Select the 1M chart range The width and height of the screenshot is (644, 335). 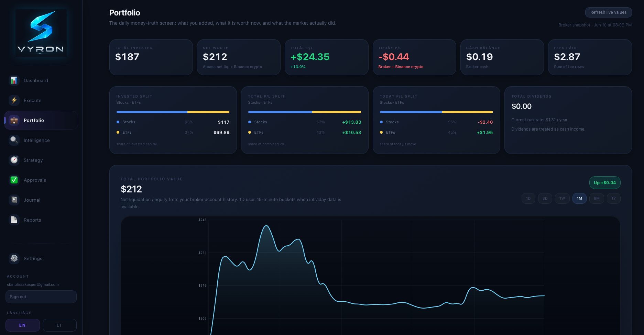pyautogui.click(x=579, y=198)
